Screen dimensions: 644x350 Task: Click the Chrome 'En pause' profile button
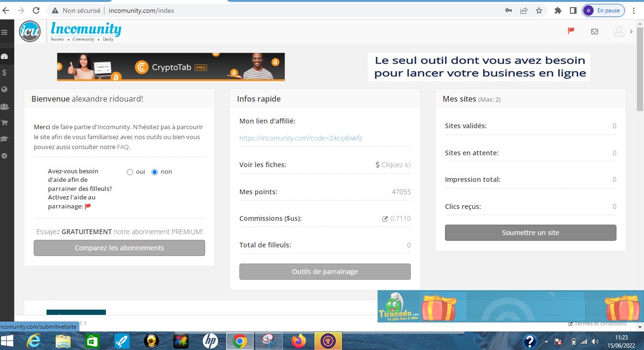[x=603, y=10]
